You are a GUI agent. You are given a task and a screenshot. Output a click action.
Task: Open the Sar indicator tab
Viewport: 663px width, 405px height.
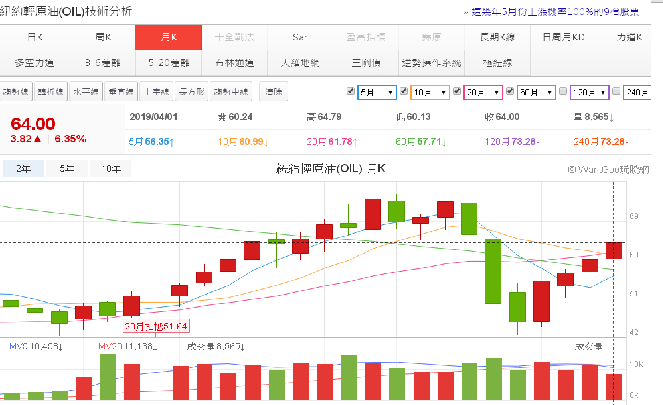(x=299, y=36)
